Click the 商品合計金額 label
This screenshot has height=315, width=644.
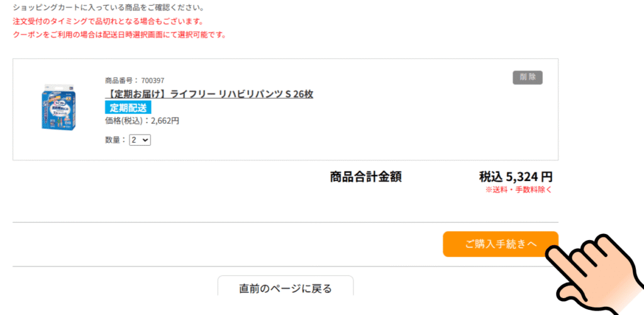pos(365,177)
